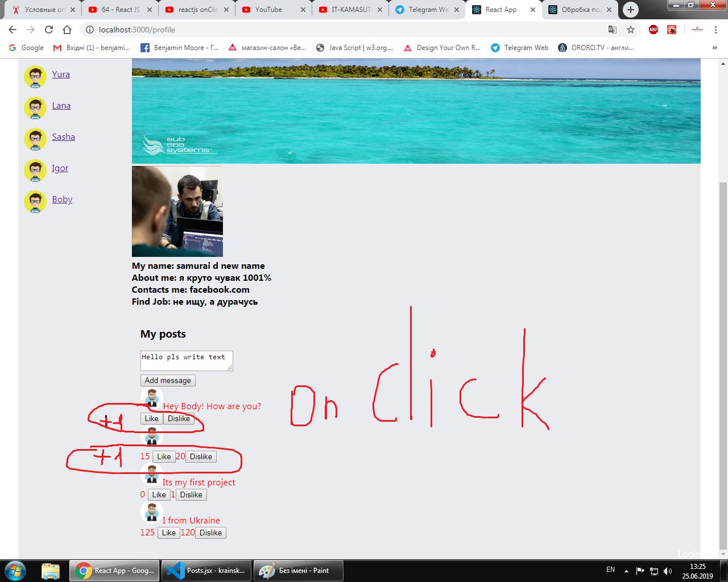
Task: Click Dislike next to the 20 count
Action: tap(201, 457)
